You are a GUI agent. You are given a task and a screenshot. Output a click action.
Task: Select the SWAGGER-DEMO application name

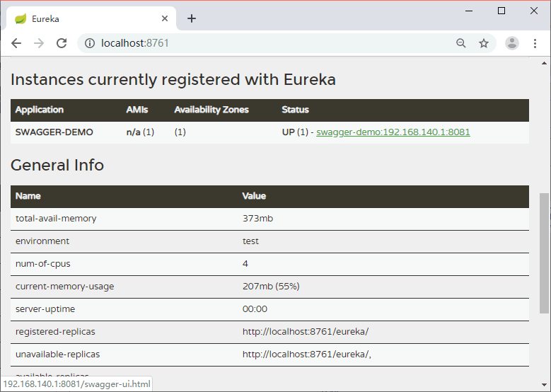coord(54,132)
